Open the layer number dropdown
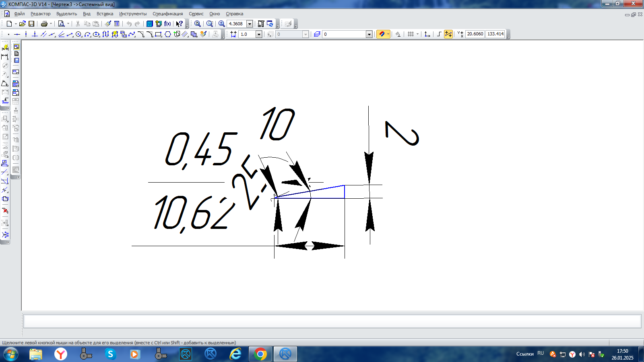The width and height of the screenshot is (644, 362). (369, 34)
